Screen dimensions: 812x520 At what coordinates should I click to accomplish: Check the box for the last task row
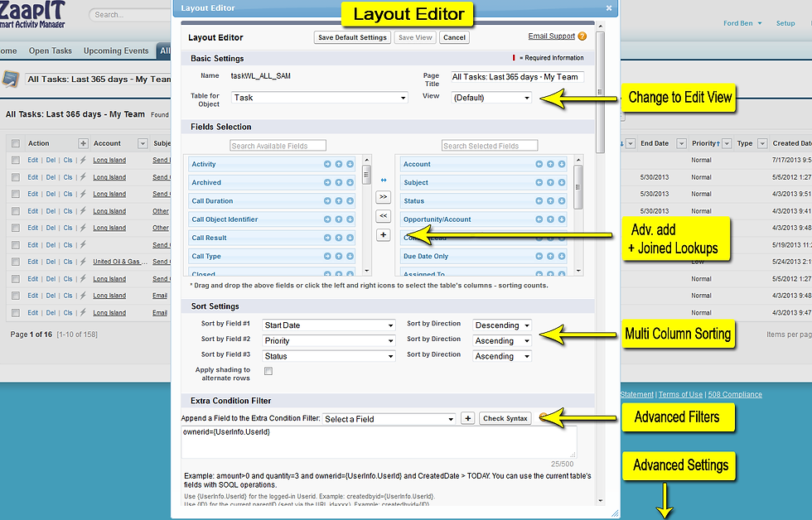16,312
